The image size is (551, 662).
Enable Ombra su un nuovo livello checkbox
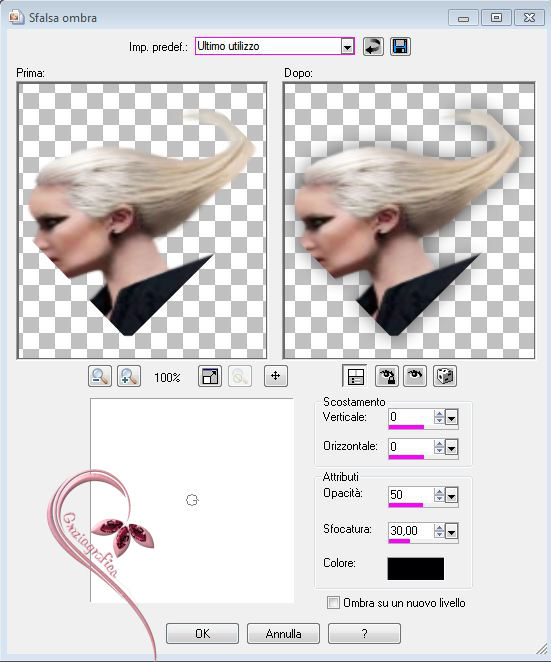click(333, 602)
